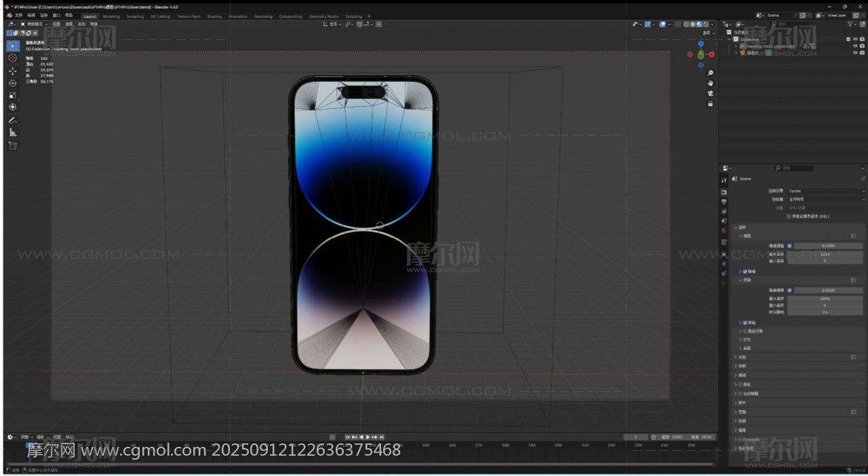Select the Scale tool
868x476 pixels.
click(x=13, y=95)
